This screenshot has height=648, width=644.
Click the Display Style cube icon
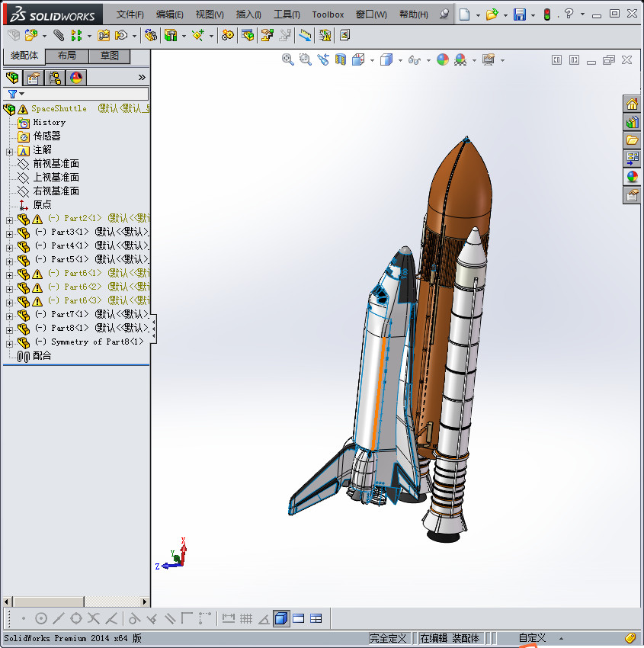click(386, 60)
